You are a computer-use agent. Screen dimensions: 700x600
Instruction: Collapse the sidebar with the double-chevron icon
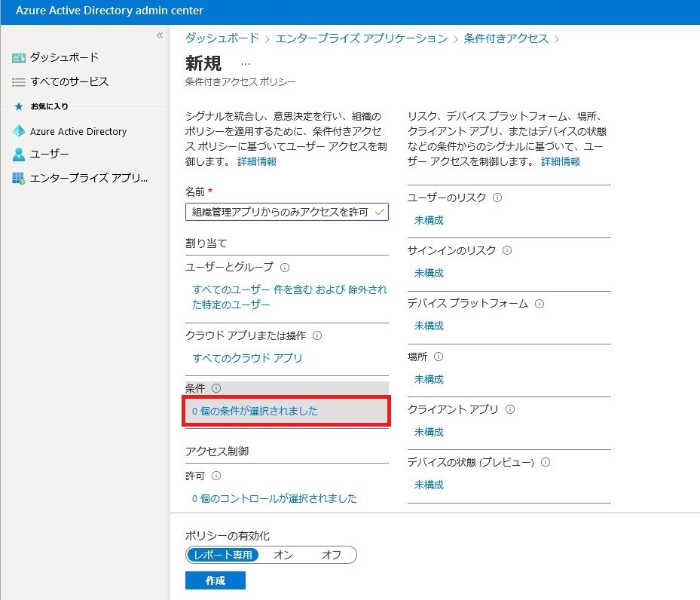[160, 35]
